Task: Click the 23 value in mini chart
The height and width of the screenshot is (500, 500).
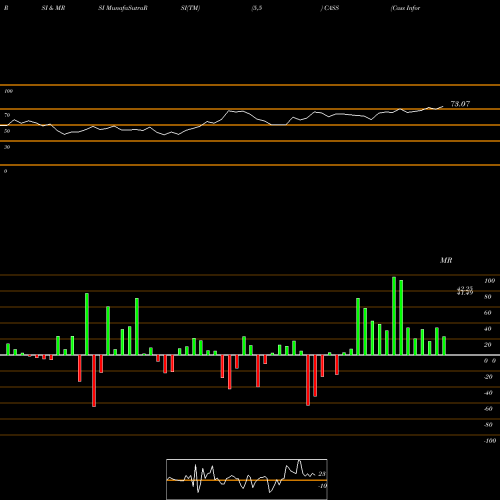Action: pos(322,474)
